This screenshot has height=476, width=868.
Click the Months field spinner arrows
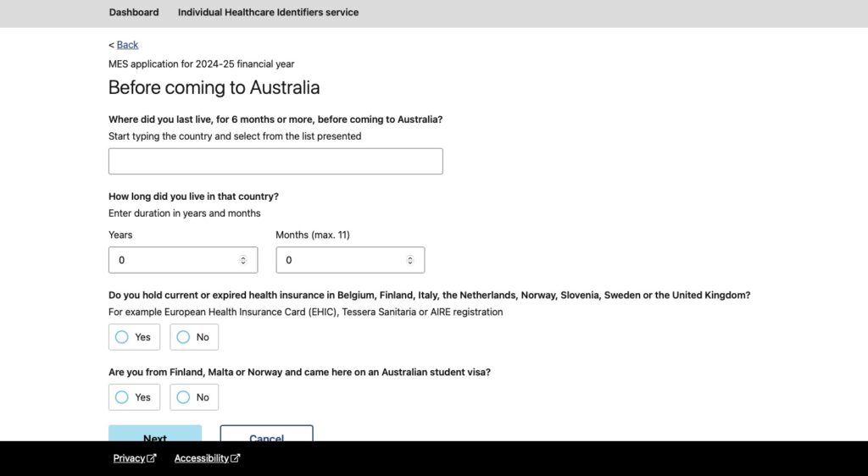point(410,260)
